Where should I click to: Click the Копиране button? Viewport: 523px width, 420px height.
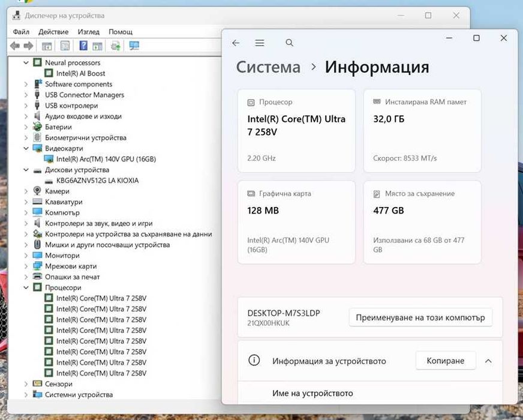[446, 361]
